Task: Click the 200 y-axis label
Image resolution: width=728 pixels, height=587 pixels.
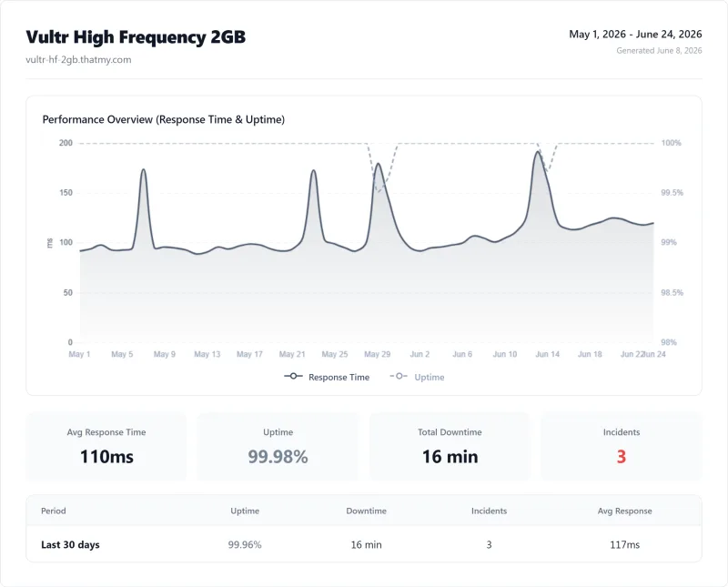Action: pyautogui.click(x=66, y=143)
